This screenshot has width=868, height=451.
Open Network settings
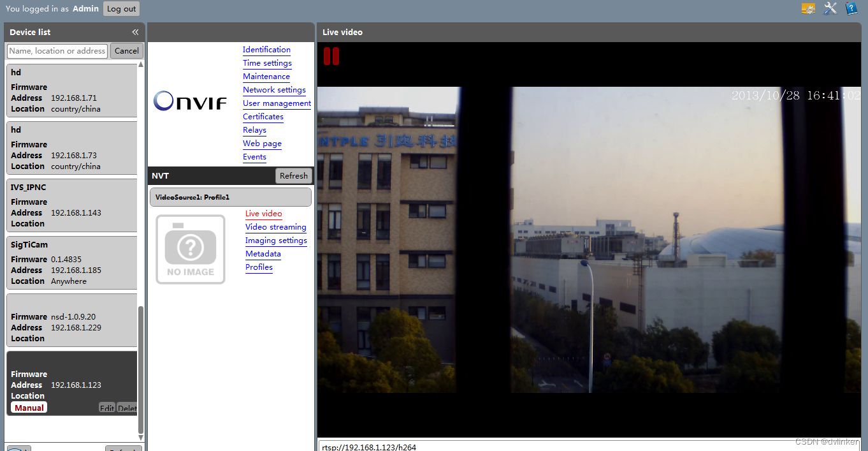click(274, 90)
